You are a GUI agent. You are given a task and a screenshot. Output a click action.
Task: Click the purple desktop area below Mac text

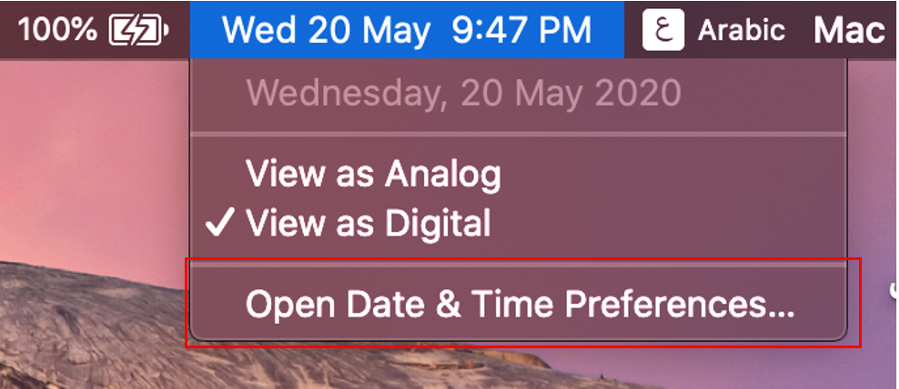[873, 172]
